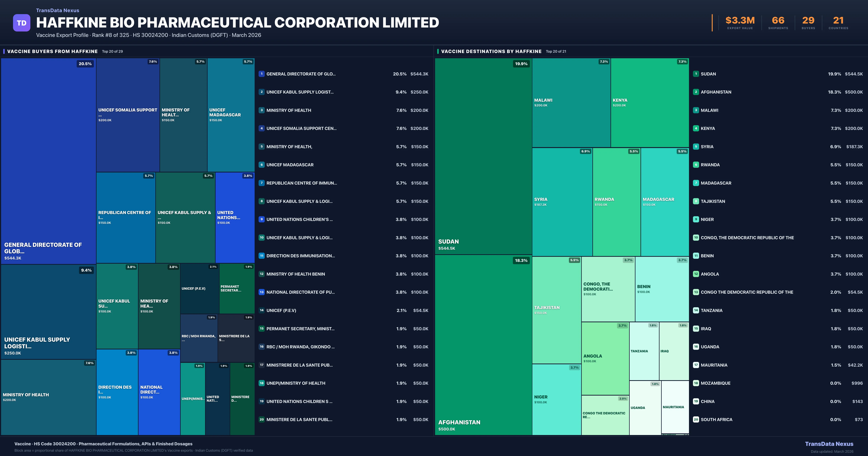868x456 pixels.
Task: Click the purple TD logo icon
Action: pos(22,23)
